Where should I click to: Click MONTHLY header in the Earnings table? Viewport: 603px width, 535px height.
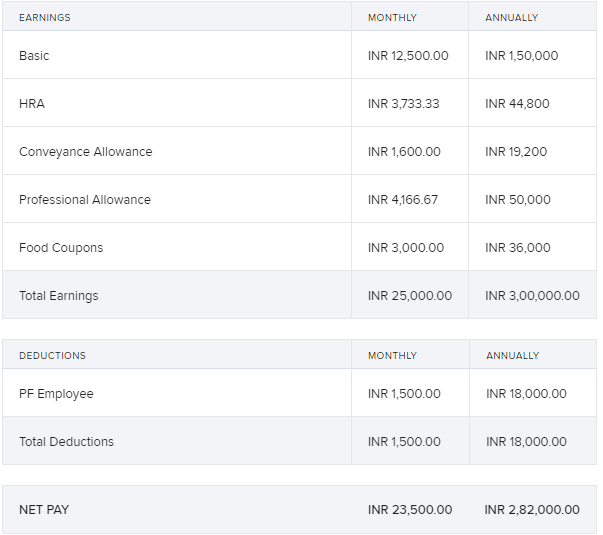[x=392, y=18]
